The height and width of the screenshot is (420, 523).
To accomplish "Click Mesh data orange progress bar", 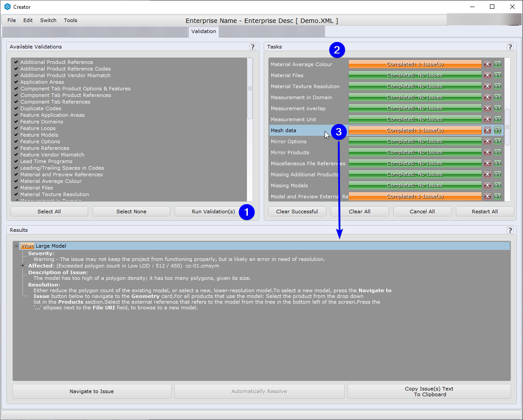I will 415,130.
